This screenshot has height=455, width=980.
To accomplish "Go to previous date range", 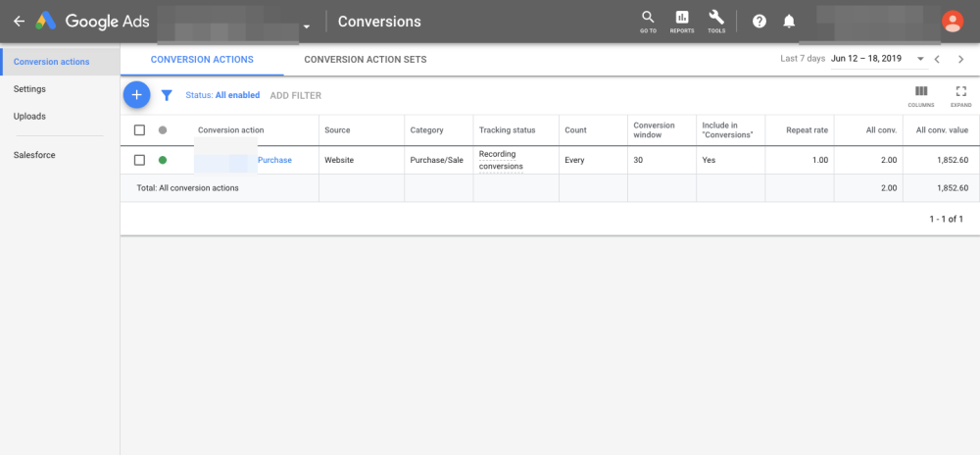I will coord(938,60).
